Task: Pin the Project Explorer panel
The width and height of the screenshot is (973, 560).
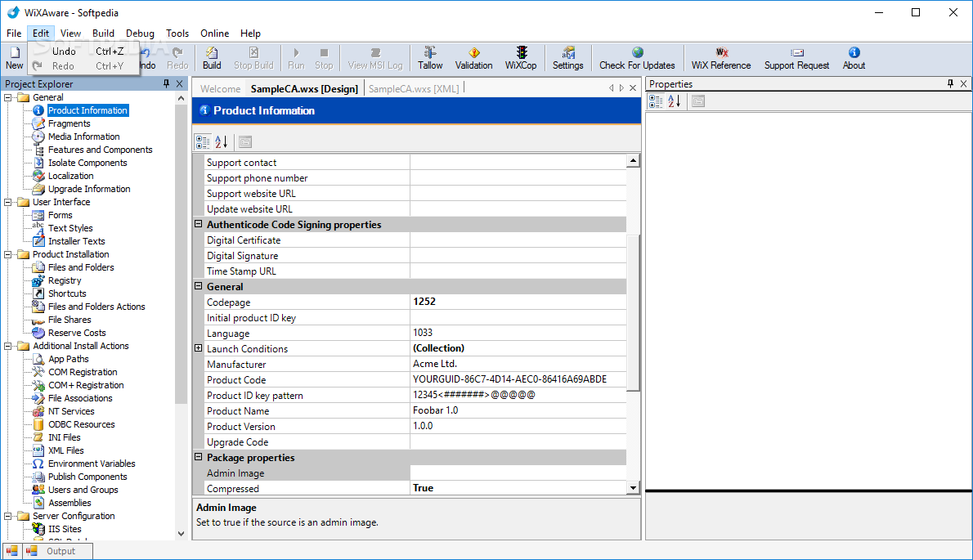Action: (x=166, y=83)
